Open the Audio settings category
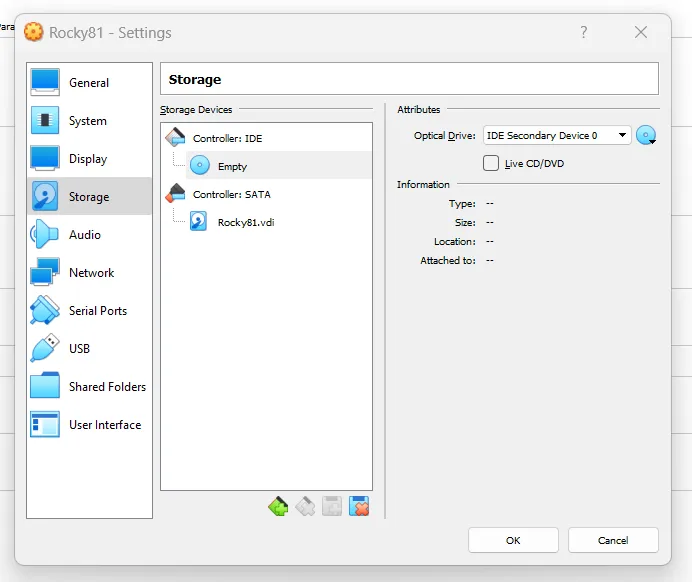 [89, 234]
